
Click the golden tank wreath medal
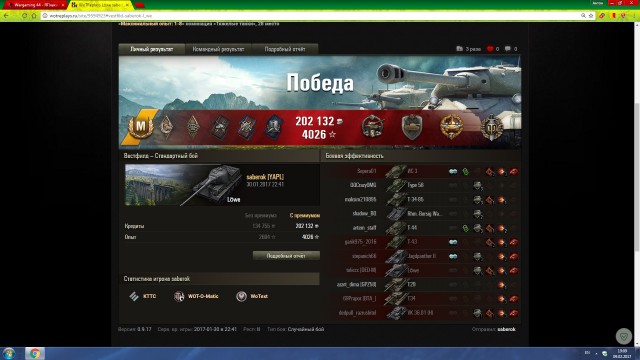click(x=451, y=127)
